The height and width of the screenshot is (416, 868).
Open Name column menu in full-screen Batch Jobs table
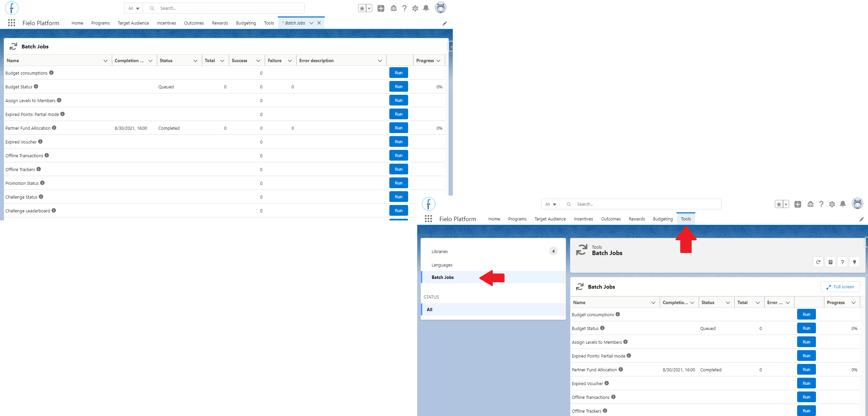105,61
